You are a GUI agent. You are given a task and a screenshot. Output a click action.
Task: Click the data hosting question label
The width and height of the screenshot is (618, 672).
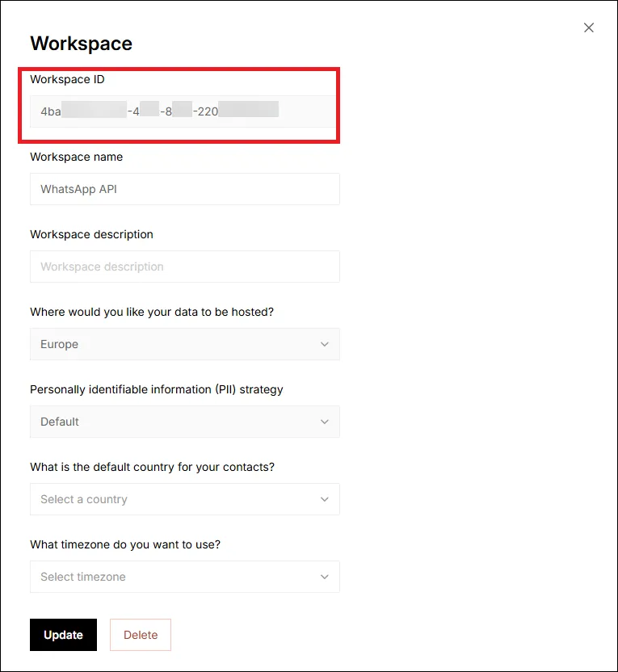coord(152,312)
